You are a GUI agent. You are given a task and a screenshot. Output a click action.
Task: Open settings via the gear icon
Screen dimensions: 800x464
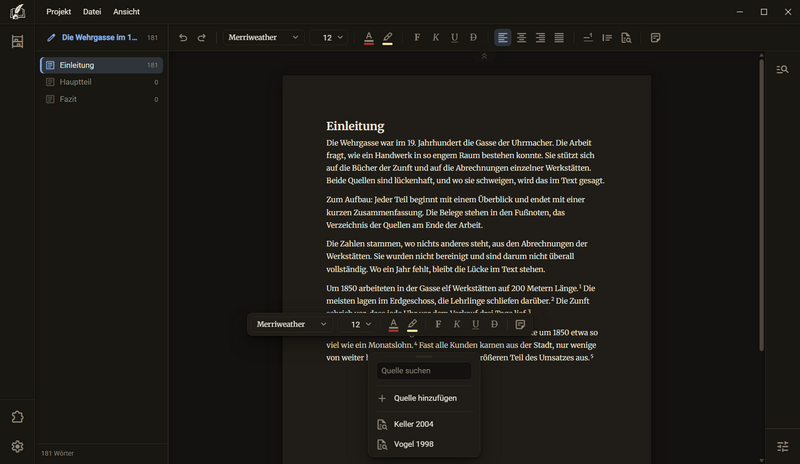point(17,447)
